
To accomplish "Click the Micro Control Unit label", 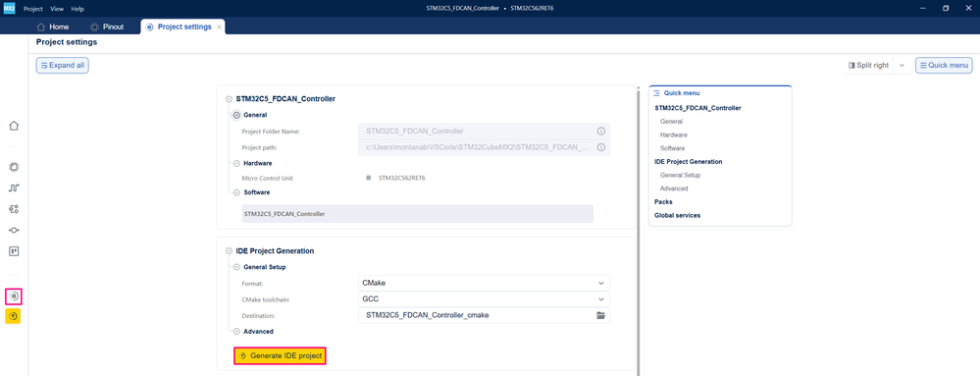I will [268, 179].
